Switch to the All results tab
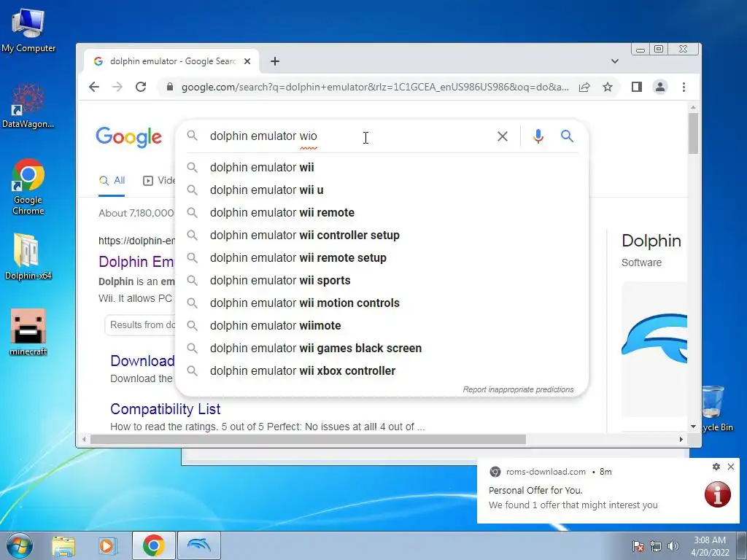 [x=112, y=181]
